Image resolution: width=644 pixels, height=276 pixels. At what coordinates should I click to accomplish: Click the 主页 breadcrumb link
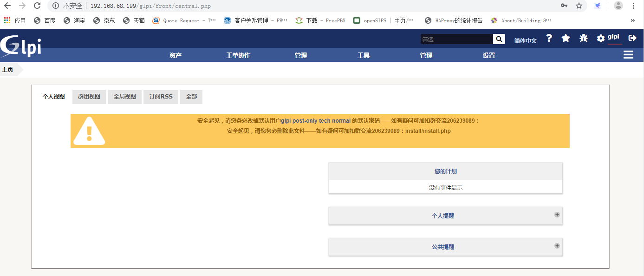click(8, 70)
